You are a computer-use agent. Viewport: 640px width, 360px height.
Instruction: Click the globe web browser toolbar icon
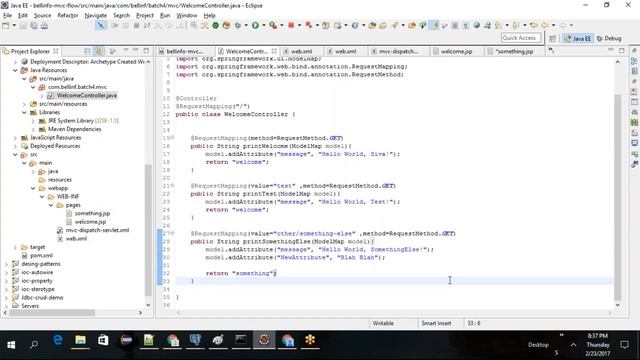click(476, 26)
